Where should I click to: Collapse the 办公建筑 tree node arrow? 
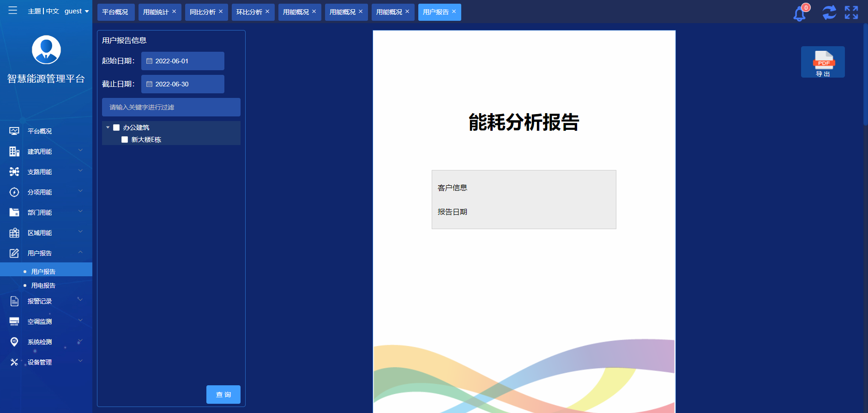point(108,128)
